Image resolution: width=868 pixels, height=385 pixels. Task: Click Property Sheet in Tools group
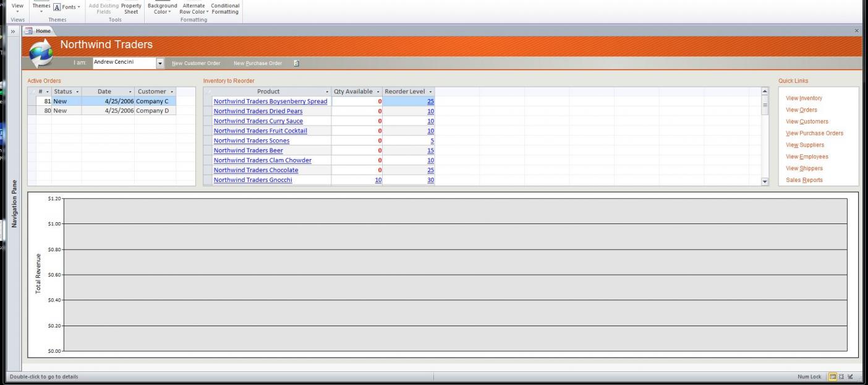pyautogui.click(x=131, y=9)
